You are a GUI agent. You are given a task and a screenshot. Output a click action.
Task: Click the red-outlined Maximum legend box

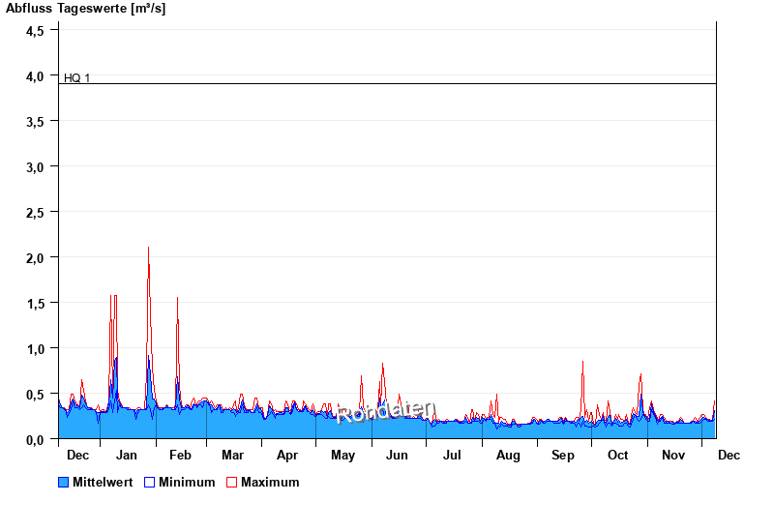pos(231,482)
